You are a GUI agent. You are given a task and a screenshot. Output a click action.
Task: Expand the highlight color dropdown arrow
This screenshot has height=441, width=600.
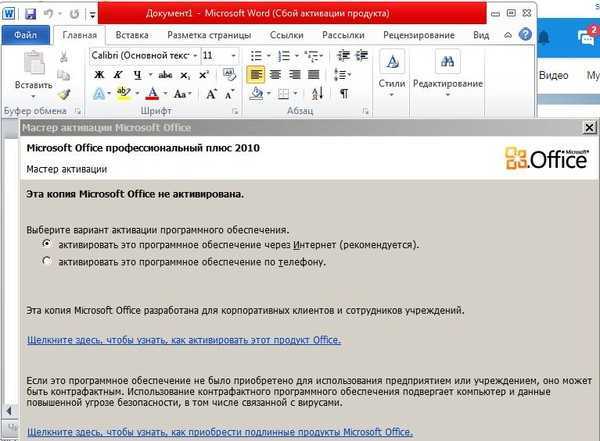coord(137,94)
